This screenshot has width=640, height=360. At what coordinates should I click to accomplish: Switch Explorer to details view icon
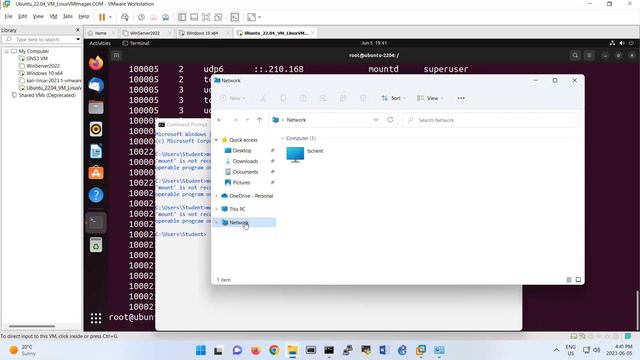(569, 280)
